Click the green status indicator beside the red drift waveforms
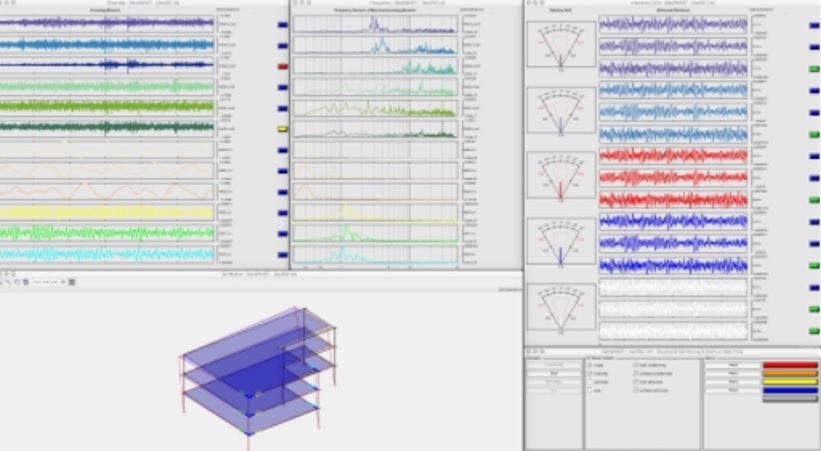Viewport: 821px width, 451px height. [x=813, y=200]
